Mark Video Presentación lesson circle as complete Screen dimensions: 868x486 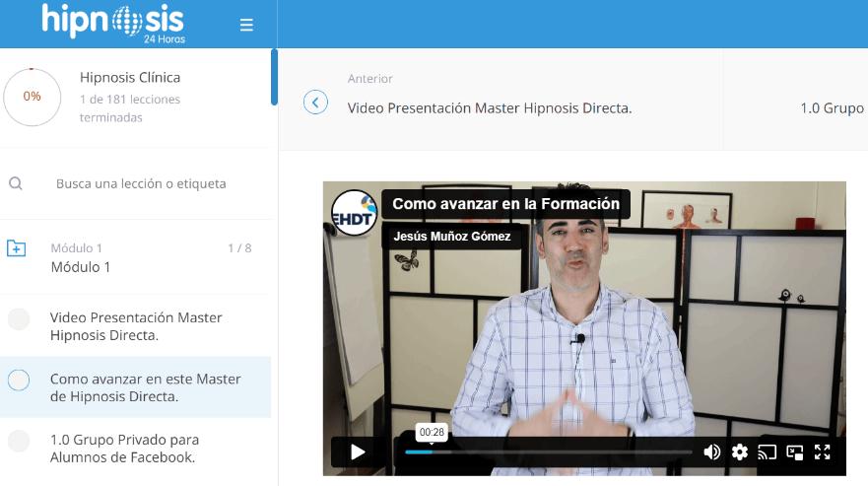click(19, 319)
